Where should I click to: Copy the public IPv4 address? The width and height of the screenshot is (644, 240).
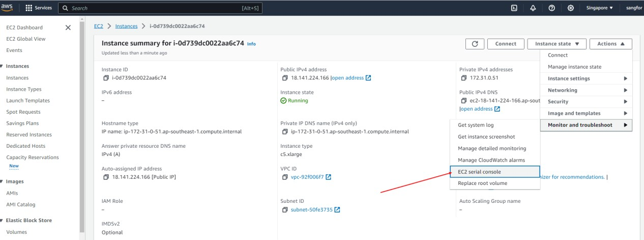285,78
